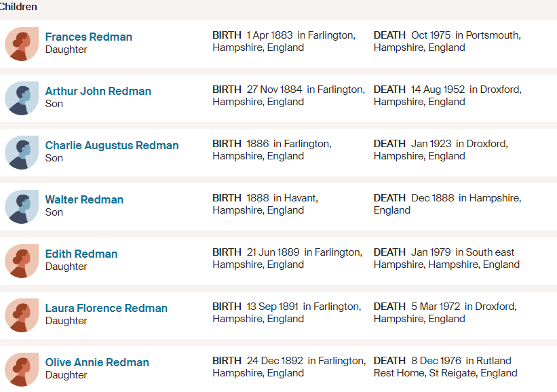Click Laura Florence Redman's birth details
The image size is (557, 392).
287,313
